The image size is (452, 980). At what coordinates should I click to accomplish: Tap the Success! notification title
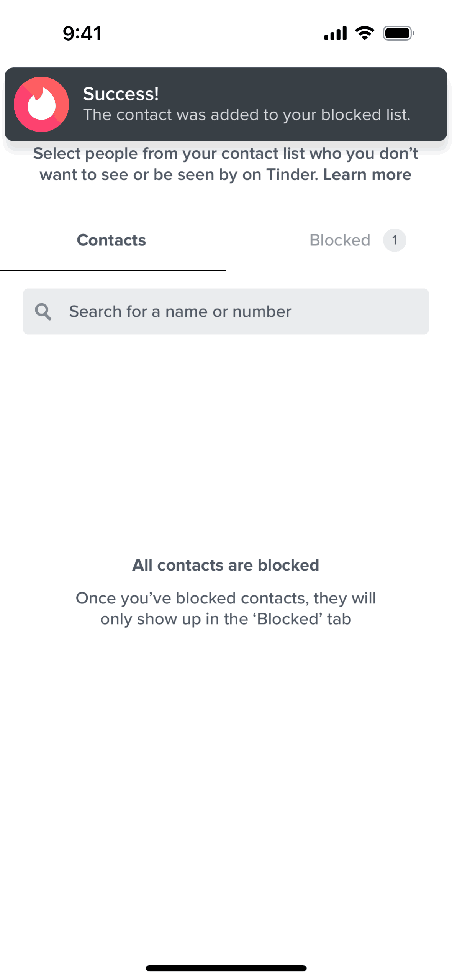click(x=121, y=94)
